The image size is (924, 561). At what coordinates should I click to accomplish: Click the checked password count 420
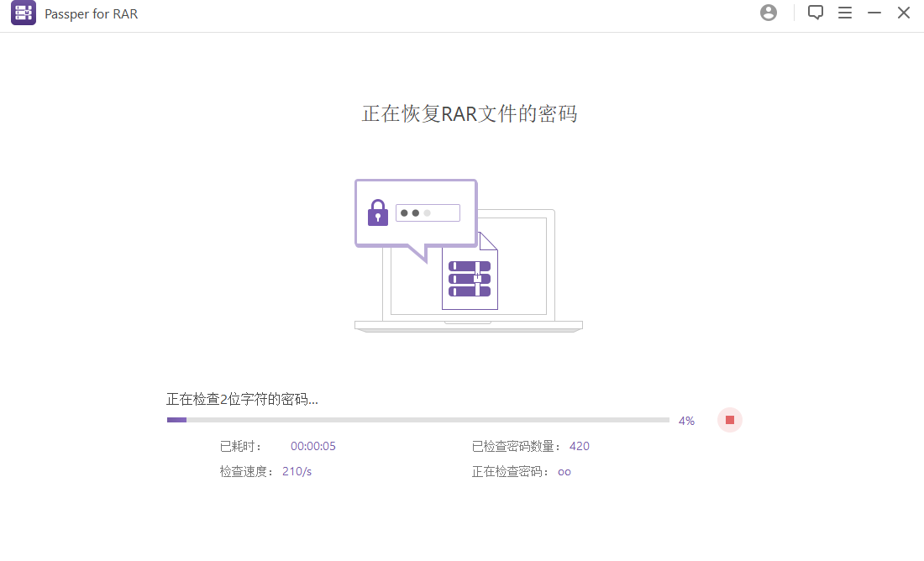coord(579,446)
